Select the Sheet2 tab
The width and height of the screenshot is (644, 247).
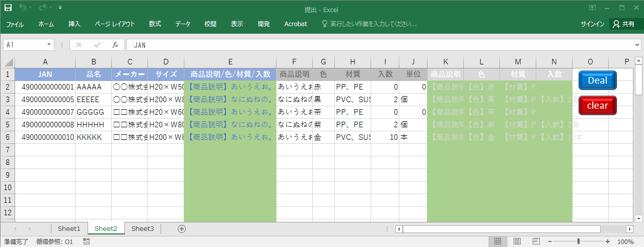(106, 228)
